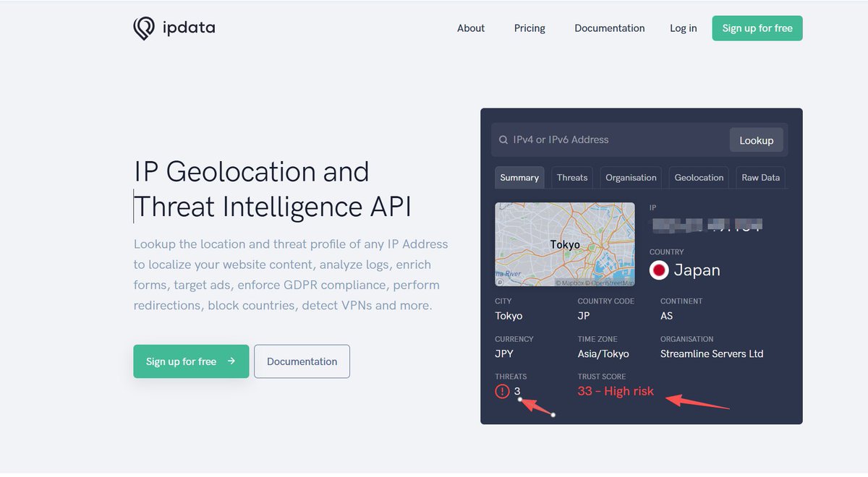868x477 pixels.
Task: Click the red threats warning icon
Action: click(502, 392)
